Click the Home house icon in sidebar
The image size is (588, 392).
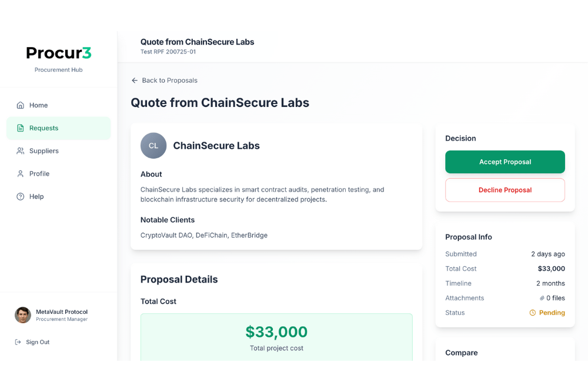coord(20,105)
